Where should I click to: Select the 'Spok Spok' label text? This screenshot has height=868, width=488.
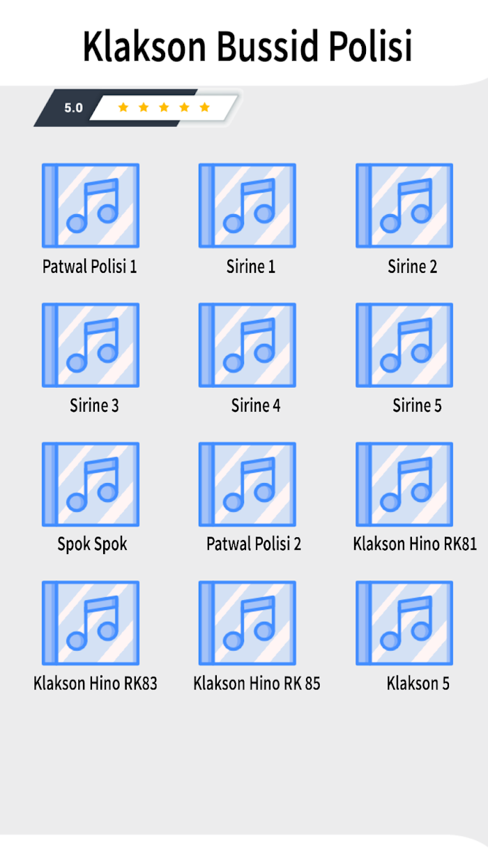92,544
